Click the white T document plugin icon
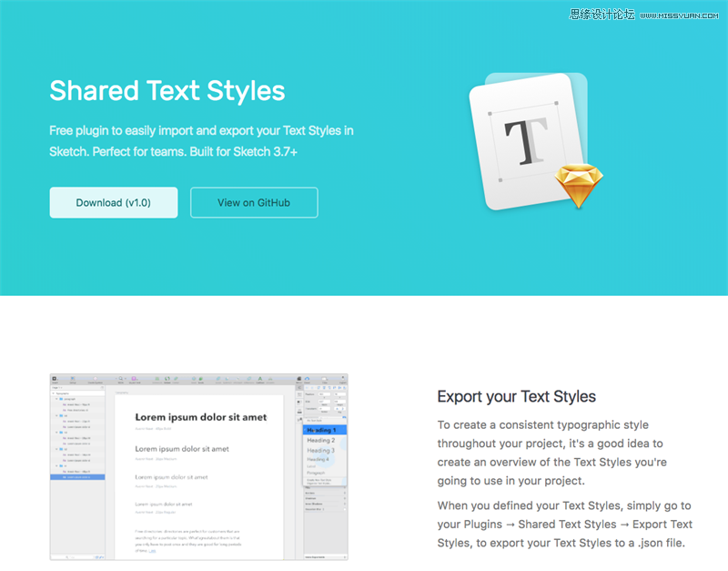The width and height of the screenshot is (728, 571). [x=527, y=142]
